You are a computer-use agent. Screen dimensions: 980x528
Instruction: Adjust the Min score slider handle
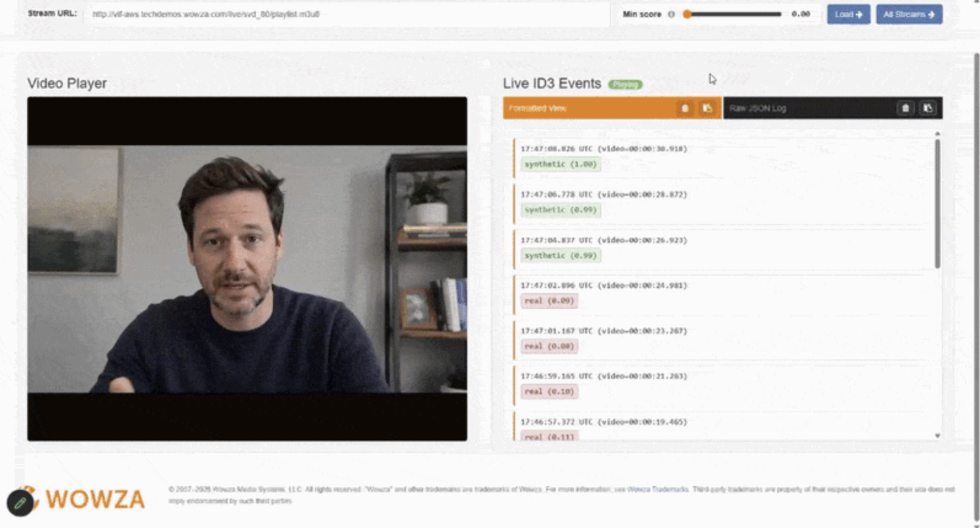pos(687,14)
